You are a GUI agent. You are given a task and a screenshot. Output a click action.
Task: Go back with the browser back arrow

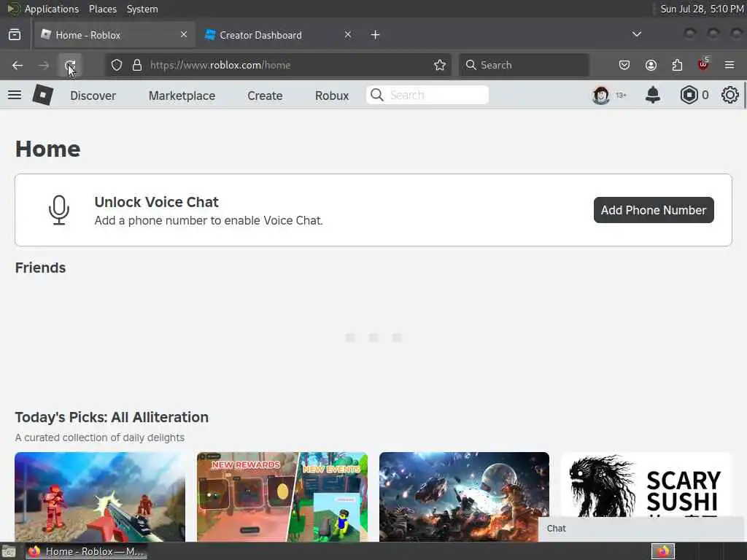(18, 65)
